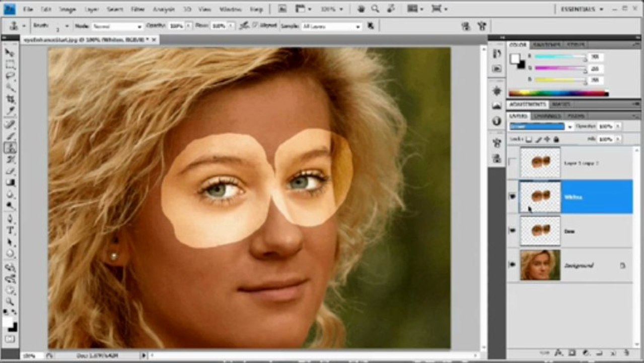Viewport: 644px width, 363px height.
Task: Open the layer Fill arrow in Layers panel
Action: coord(618,139)
